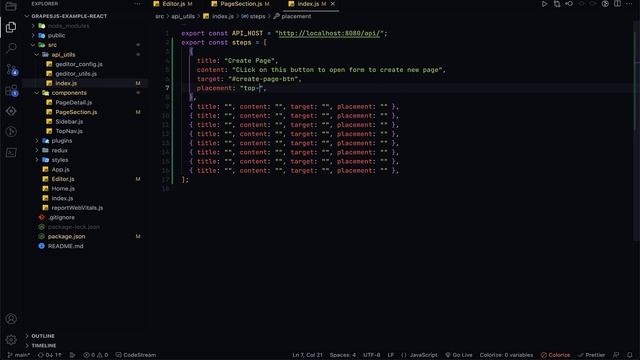The height and width of the screenshot is (360, 640).
Task: Expand the styles folder
Action: pos(60,160)
